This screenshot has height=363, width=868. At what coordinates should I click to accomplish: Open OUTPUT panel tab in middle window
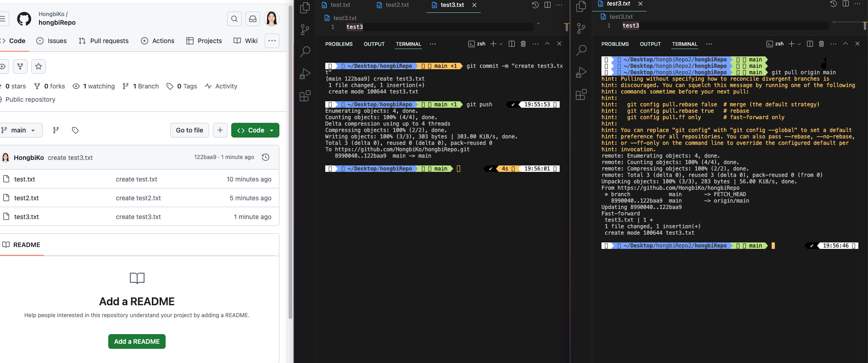tap(374, 44)
